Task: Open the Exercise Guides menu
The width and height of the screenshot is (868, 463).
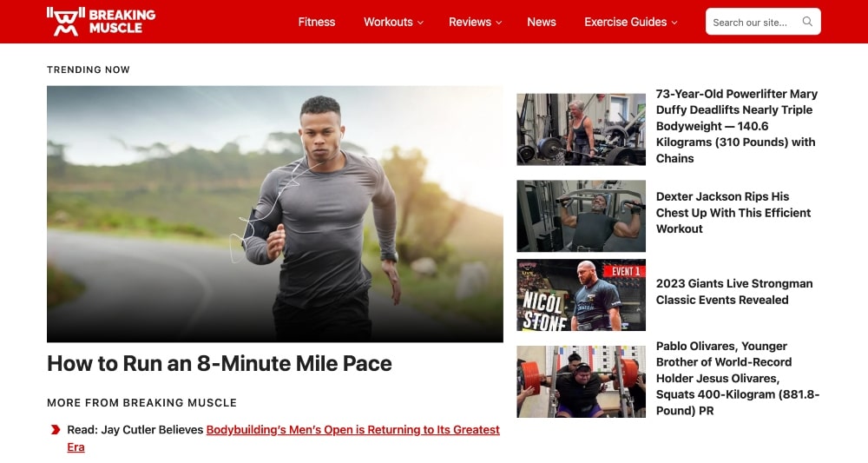Action: pyautogui.click(x=630, y=23)
